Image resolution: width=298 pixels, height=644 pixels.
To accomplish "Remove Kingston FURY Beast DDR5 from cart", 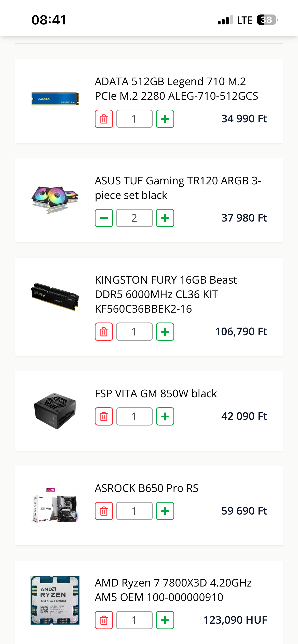I will [104, 332].
